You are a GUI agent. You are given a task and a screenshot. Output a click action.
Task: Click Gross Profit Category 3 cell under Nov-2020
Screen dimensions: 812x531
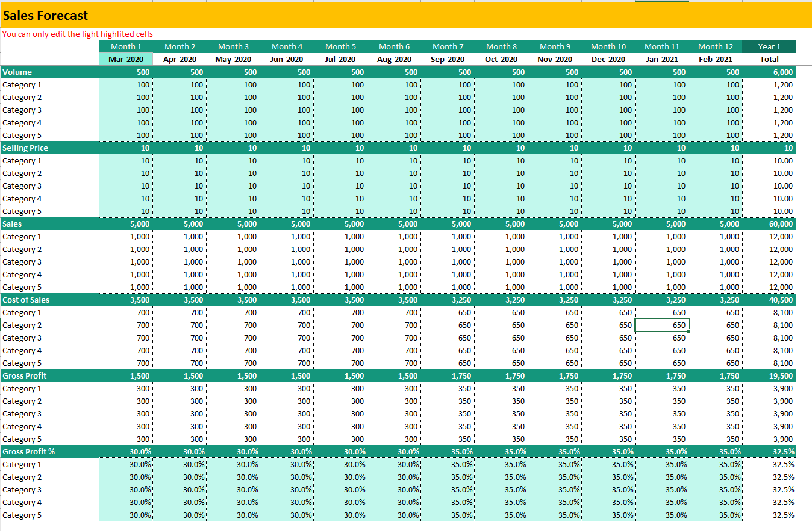point(555,413)
